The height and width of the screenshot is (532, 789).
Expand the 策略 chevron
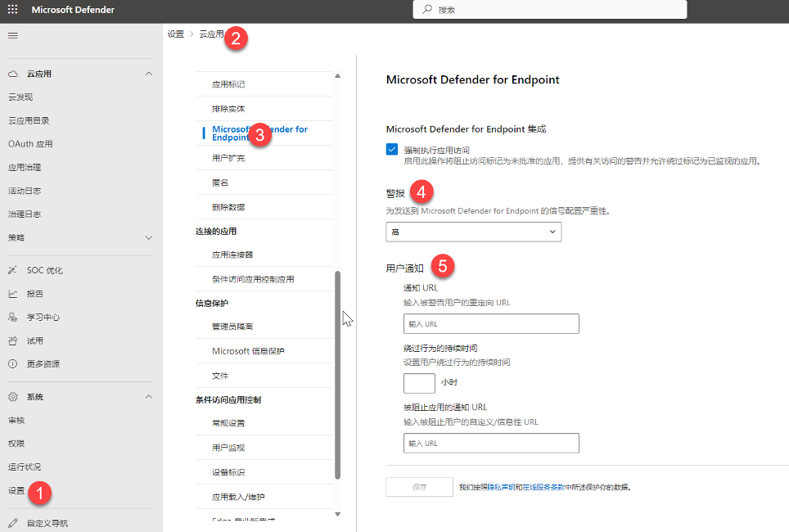coord(148,237)
